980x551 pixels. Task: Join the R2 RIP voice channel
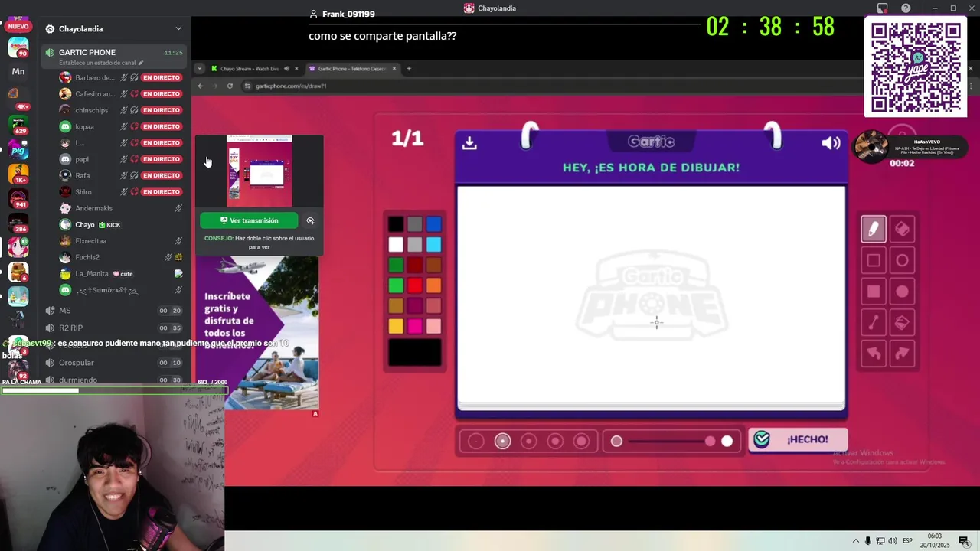113,328
